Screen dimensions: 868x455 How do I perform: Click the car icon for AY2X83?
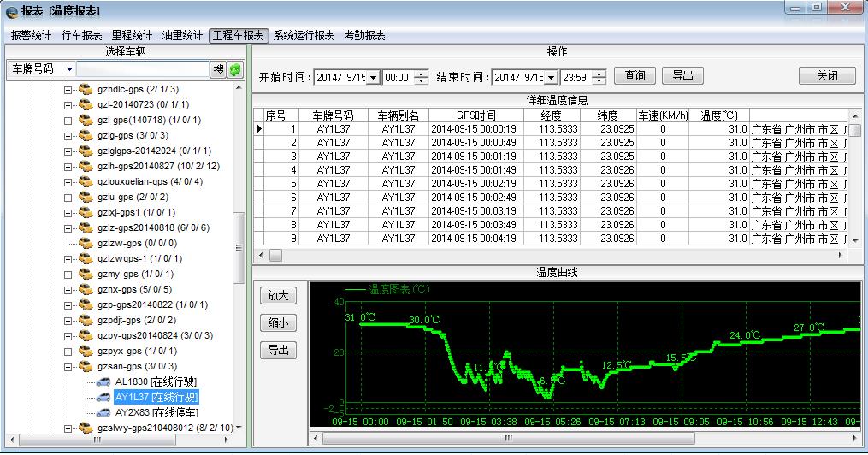coord(103,412)
